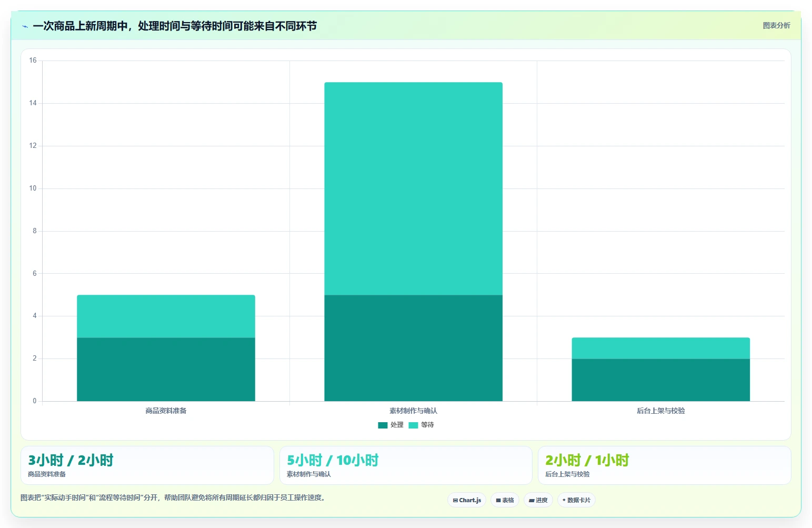This screenshot has width=812, height=528.
Task: Click the 后台上架与校验 x-axis label
Action: (x=660, y=411)
